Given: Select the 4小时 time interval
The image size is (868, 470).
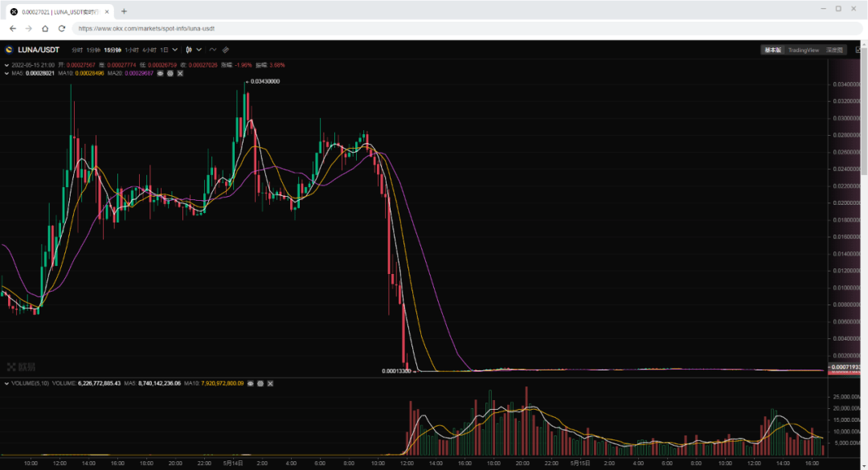Looking at the screenshot, I should coord(149,50).
